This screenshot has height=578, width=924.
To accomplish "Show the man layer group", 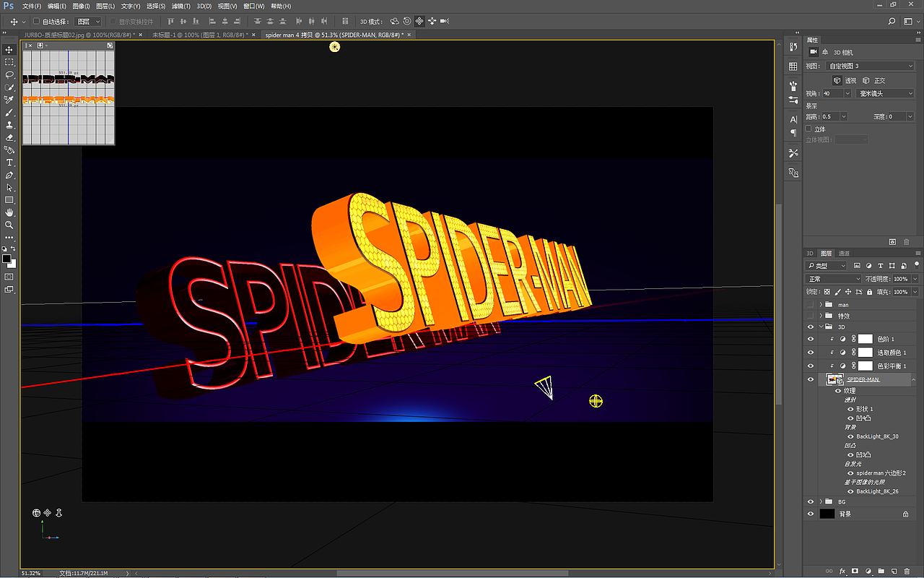I will 811,304.
